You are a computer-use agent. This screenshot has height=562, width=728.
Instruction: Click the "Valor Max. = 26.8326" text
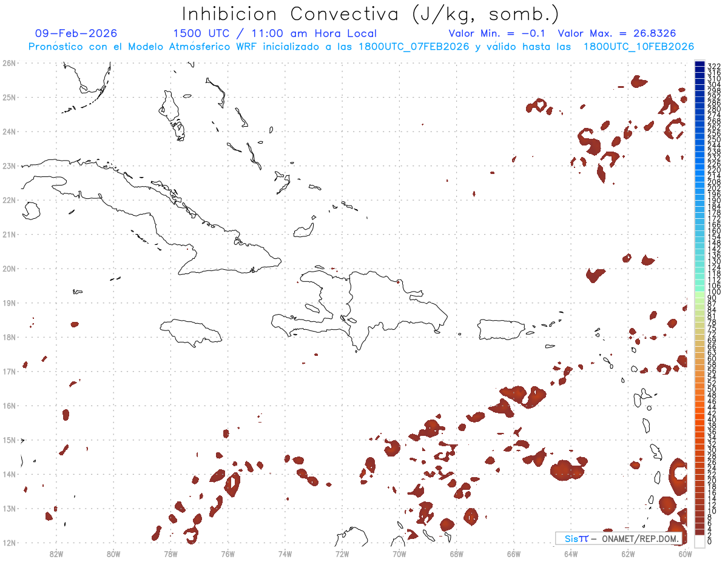(617, 33)
